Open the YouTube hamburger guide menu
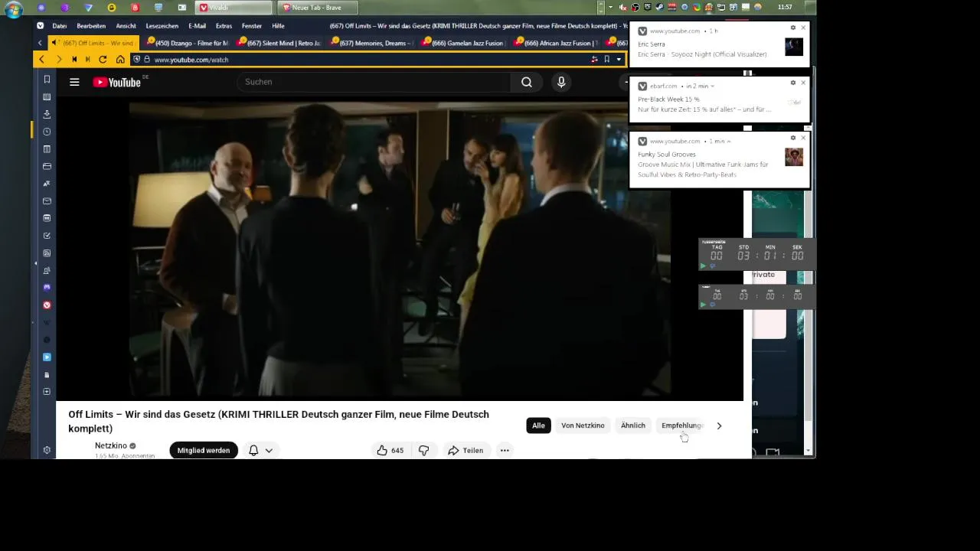 coord(74,82)
